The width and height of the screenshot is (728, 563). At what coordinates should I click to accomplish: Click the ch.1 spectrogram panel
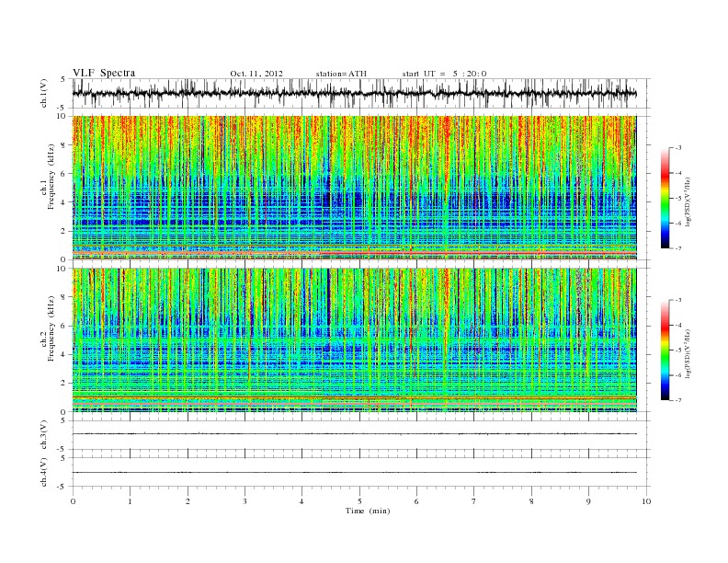coord(354,188)
